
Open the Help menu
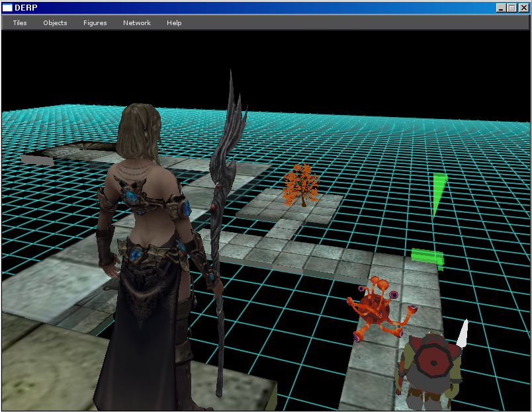(174, 22)
